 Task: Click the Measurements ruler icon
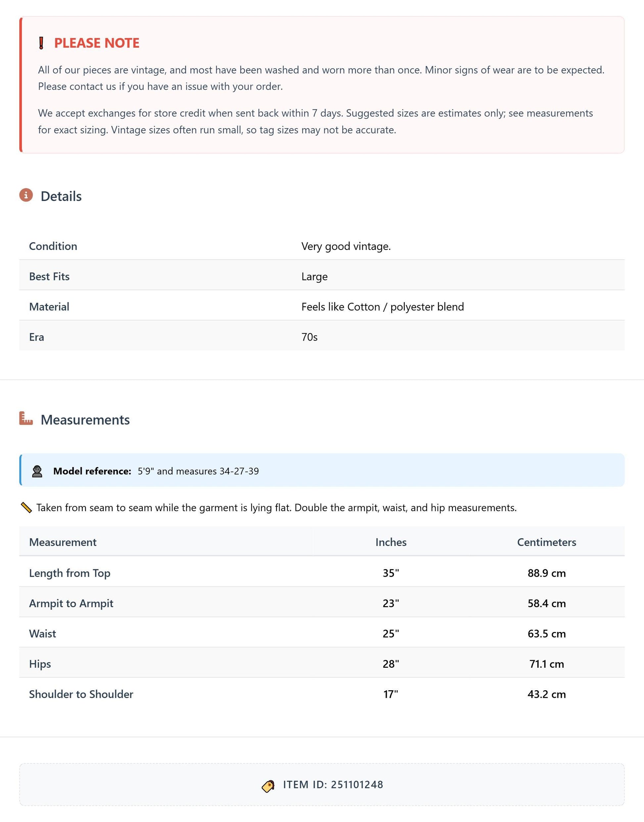click(26, 418)
